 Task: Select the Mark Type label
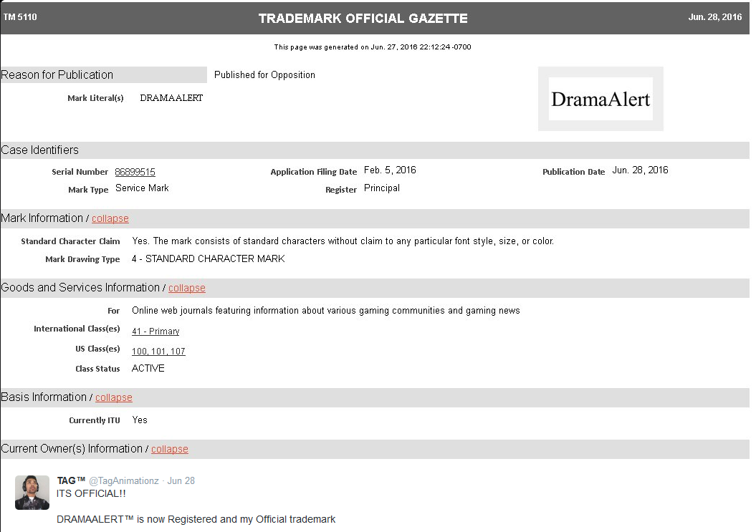(88, 190)
